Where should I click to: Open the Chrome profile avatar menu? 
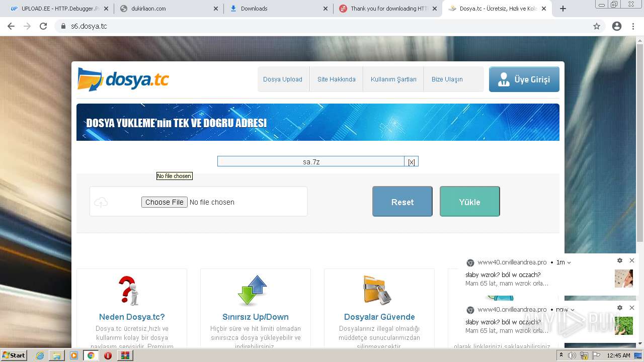pos(617,26)
